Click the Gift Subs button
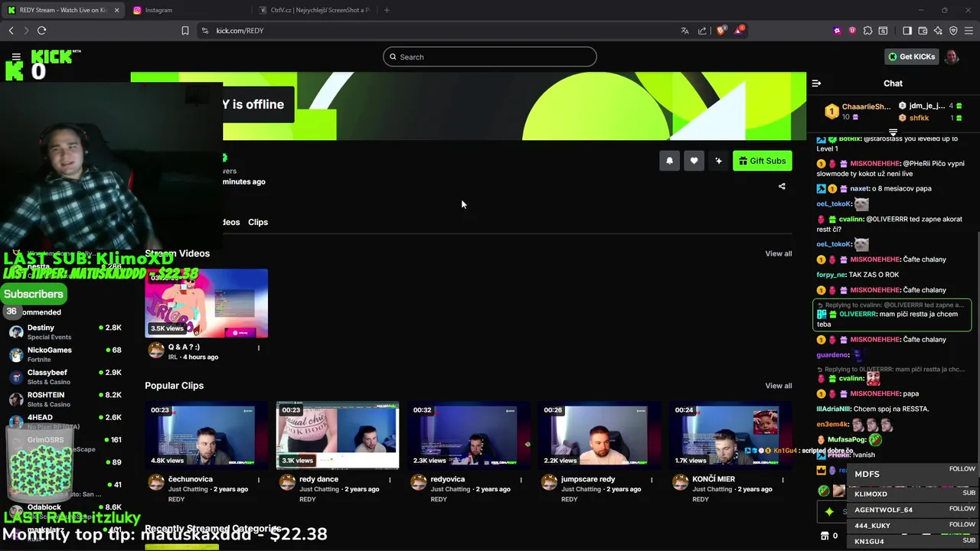 762,161
